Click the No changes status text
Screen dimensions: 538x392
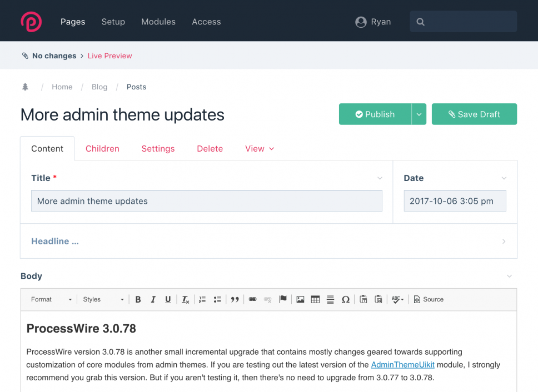click(54, 56)
